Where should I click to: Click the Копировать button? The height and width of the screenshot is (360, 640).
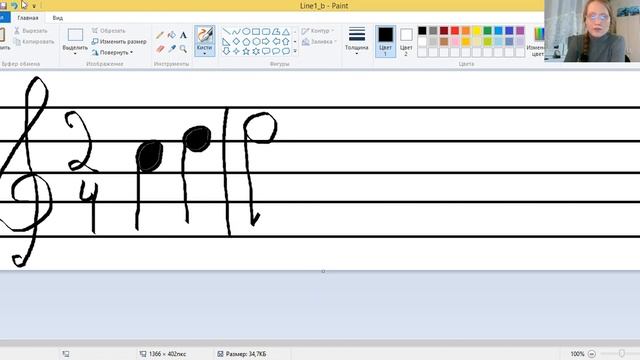click(34, 42)
